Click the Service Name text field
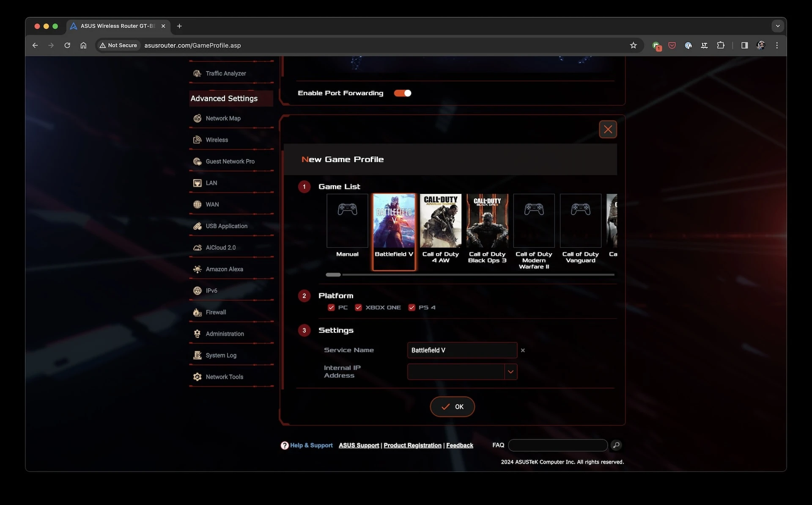812x505 pixels. click(462, 350)
